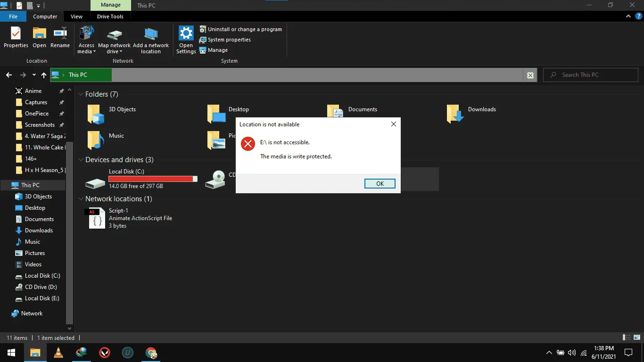Collapse the Devices and drives (3) group

pyautogui.click(x=81, y=160)
